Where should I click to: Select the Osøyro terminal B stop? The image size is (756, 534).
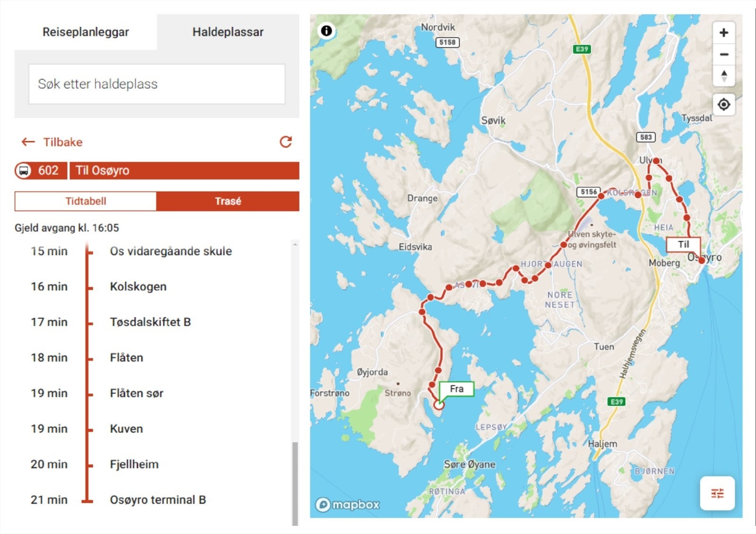point(158,499)
